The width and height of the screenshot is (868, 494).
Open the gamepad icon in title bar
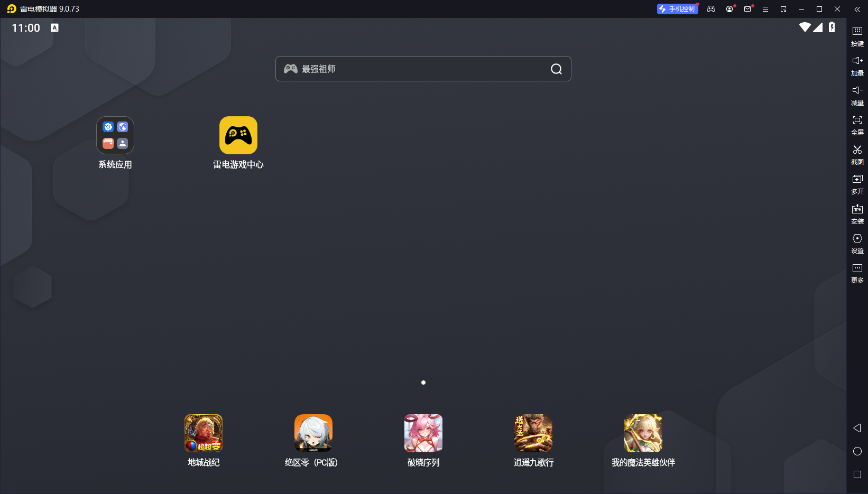tap(711, 9)
